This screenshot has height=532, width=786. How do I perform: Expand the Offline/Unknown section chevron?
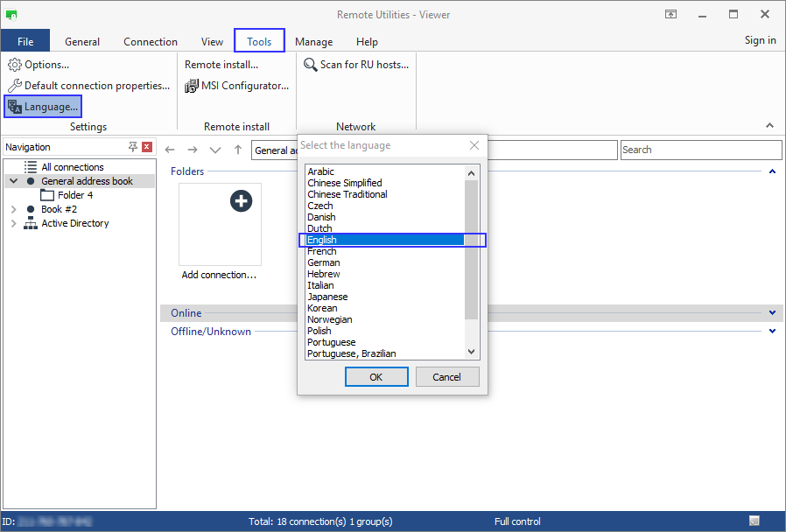pyautogui.click(x=772, y=332)
